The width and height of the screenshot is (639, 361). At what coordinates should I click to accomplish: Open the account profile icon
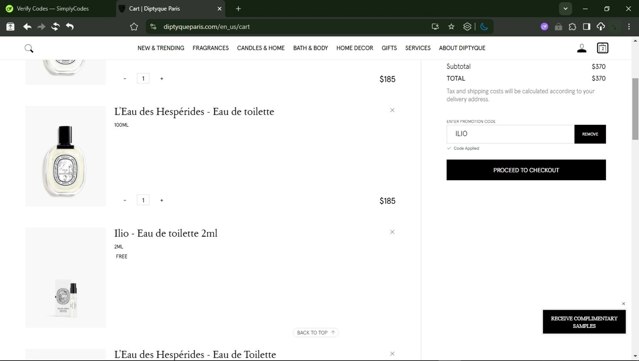pos(582,48)
